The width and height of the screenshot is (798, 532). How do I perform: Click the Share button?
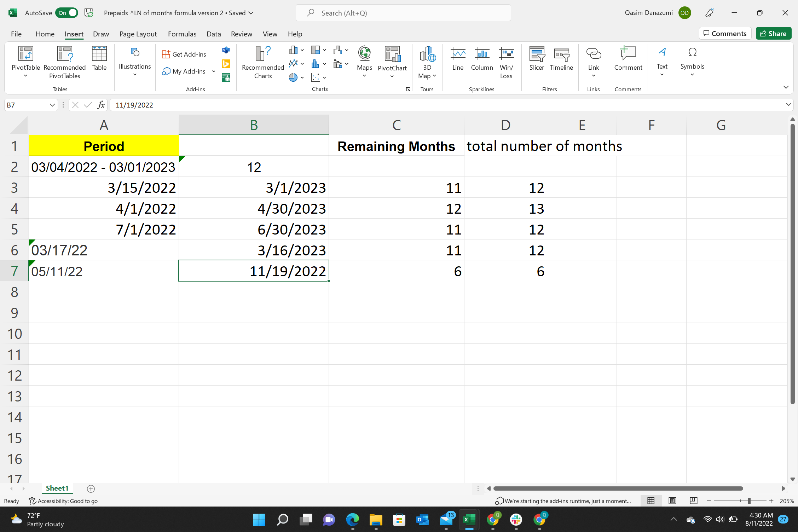pos(774,34)
